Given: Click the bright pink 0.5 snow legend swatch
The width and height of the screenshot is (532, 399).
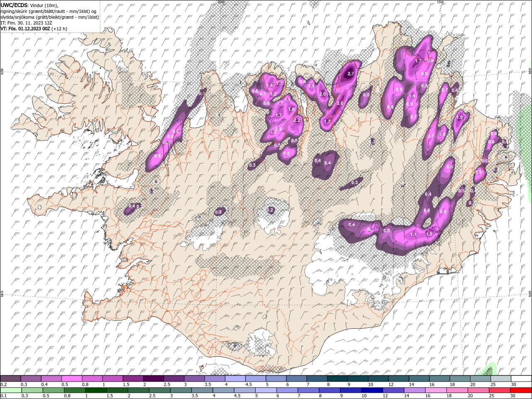Looking at the screenshot, I should [x=71, y=379].
